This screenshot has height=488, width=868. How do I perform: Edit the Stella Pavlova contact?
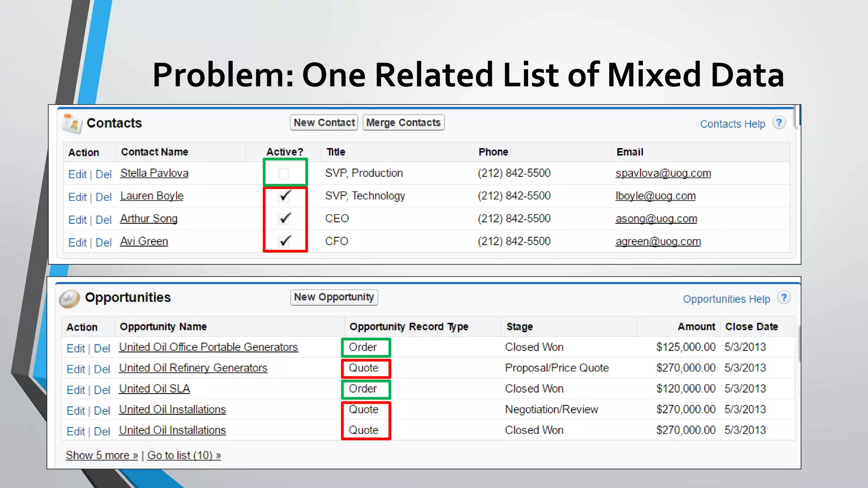tap(78, 174)
